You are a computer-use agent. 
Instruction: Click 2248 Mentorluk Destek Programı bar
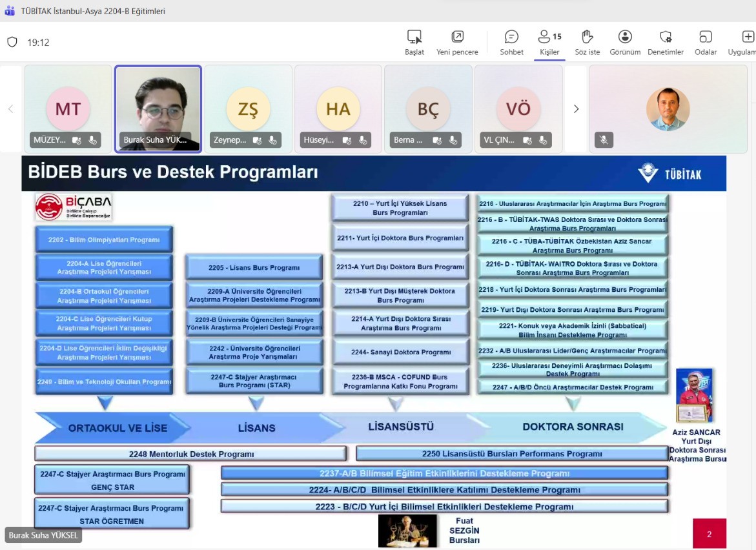[x=191, y=454]
